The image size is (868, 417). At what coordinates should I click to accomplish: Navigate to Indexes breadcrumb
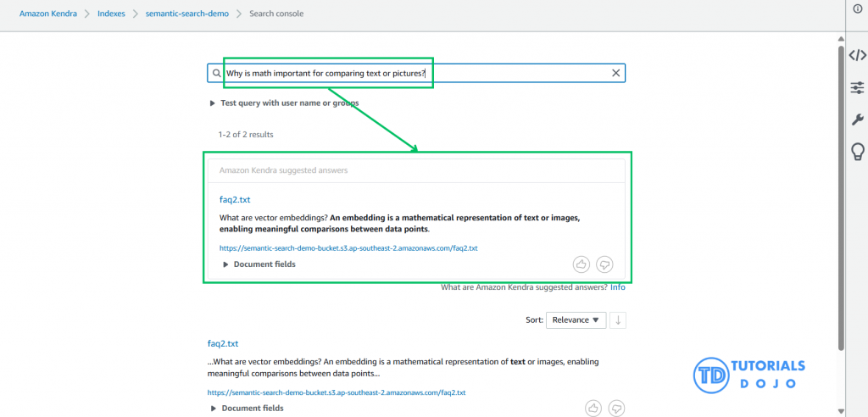point(115,14)
